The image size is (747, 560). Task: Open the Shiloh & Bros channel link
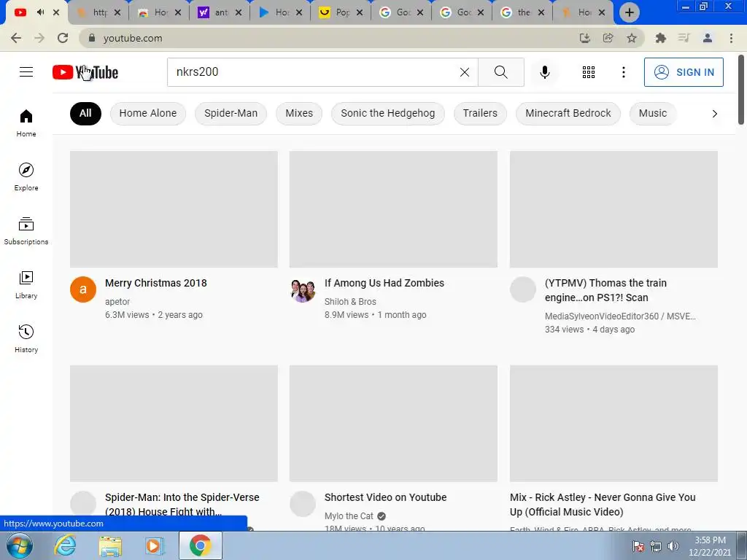pyautogui.click(x=350, y=301)
